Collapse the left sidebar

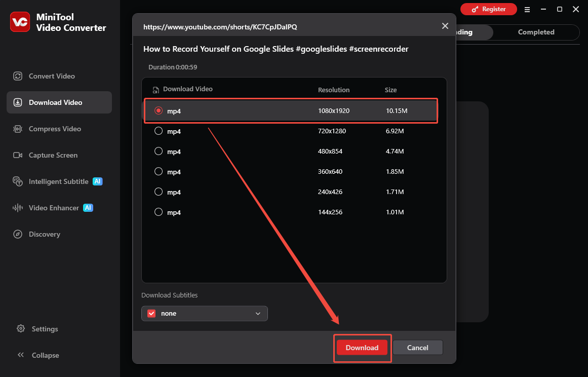click(38, 355)
